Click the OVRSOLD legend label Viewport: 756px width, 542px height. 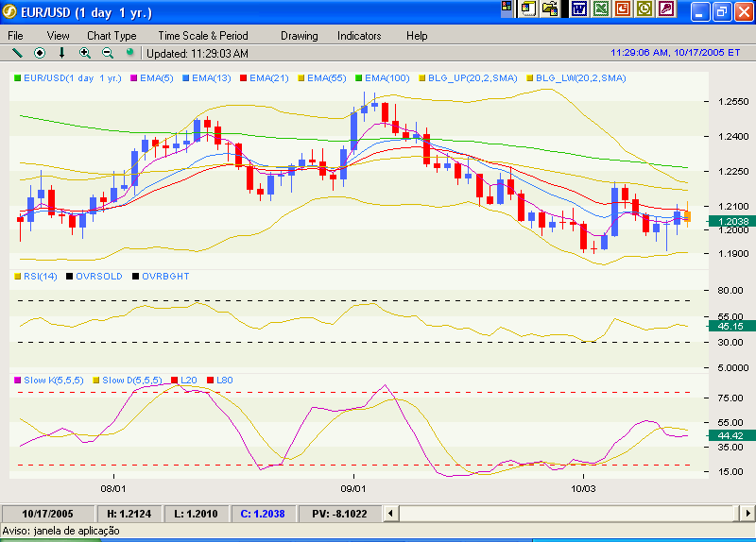99,277
